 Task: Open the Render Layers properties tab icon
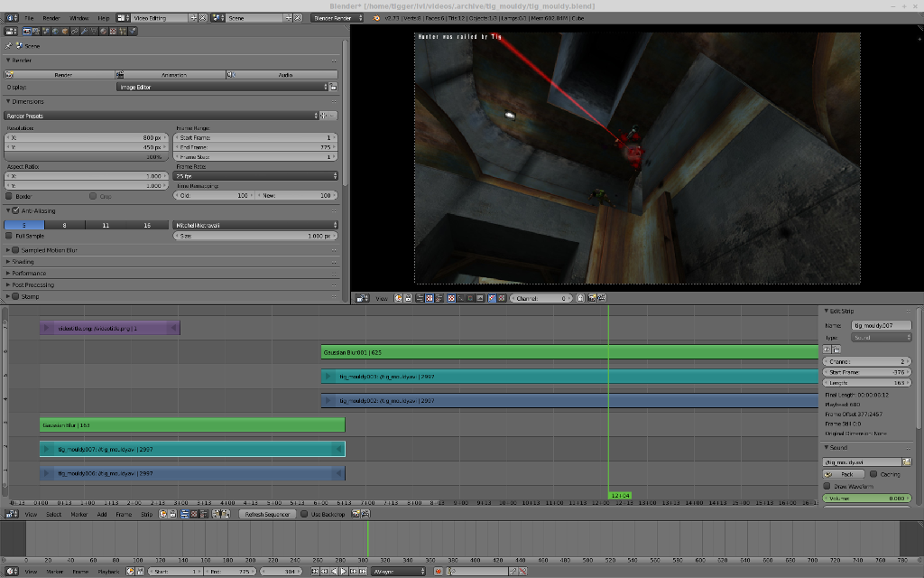click(36, 32)
